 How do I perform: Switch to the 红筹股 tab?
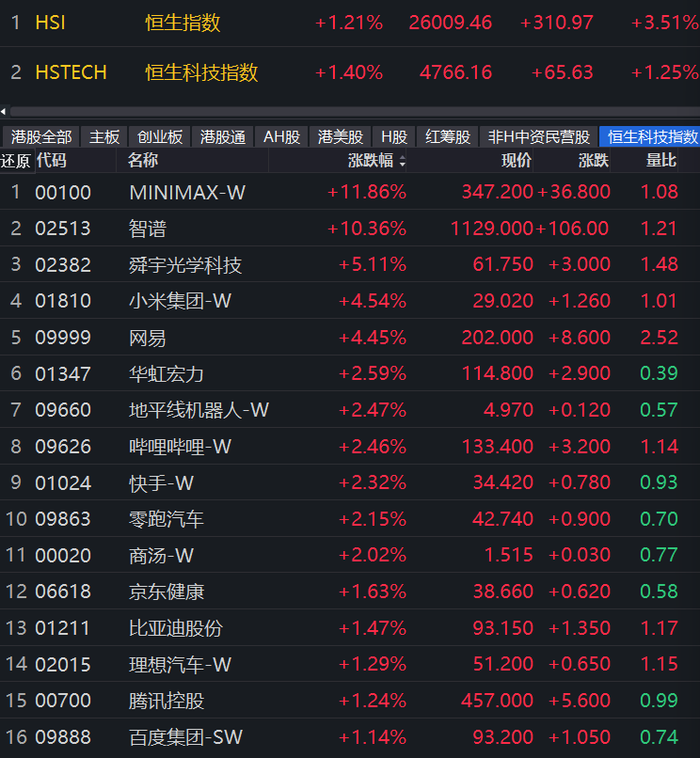pyautogui.click(x=448, y=136)
